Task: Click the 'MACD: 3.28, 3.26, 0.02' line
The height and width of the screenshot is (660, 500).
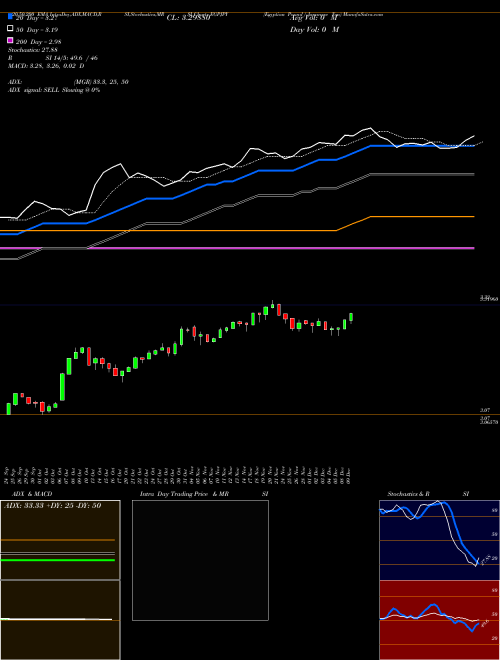Action: click(46, 66)
